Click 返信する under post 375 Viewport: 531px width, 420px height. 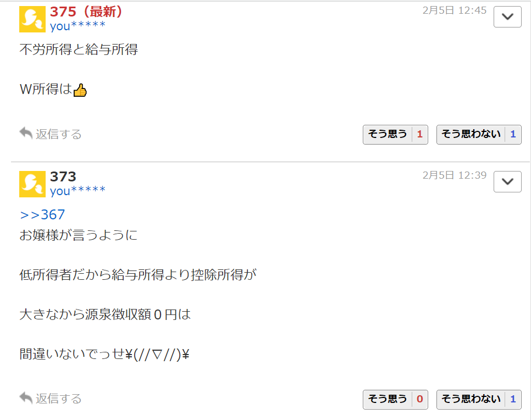(x=59, y=134)
